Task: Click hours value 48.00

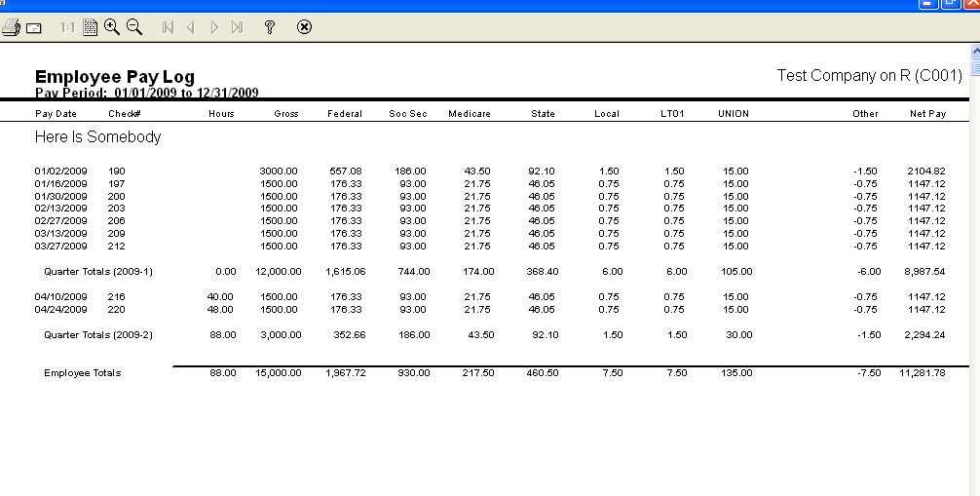Action: coord(220,310)
